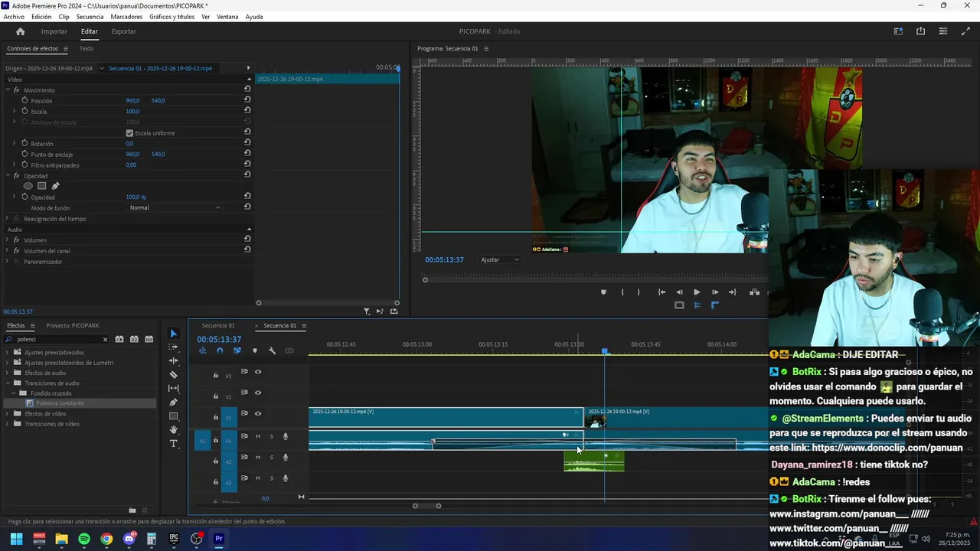This screenshot has height=551, width=980.
Task: Pick the Razor tool
Action: (x=173, y=375)
